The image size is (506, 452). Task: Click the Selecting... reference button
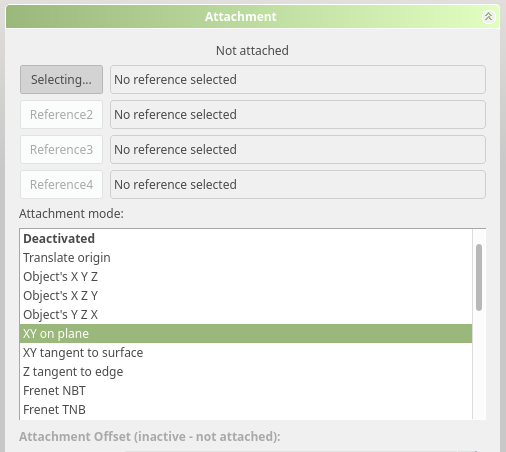61,80
